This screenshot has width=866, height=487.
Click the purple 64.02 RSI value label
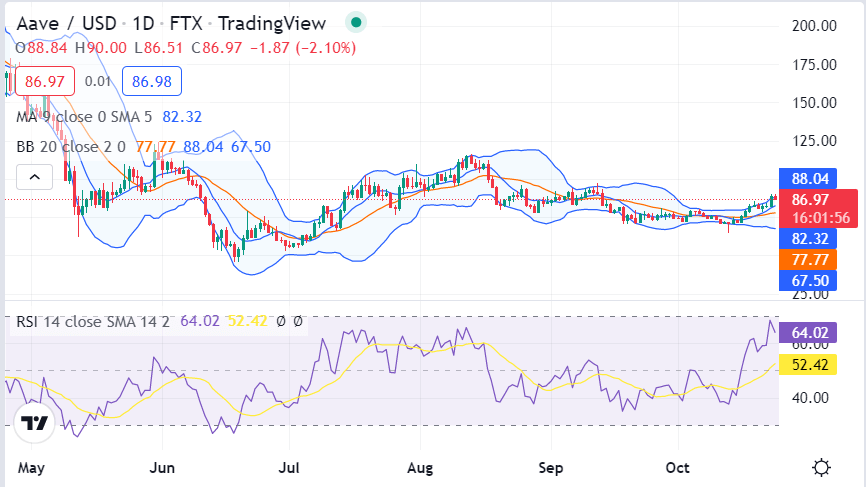coord(808,333)
